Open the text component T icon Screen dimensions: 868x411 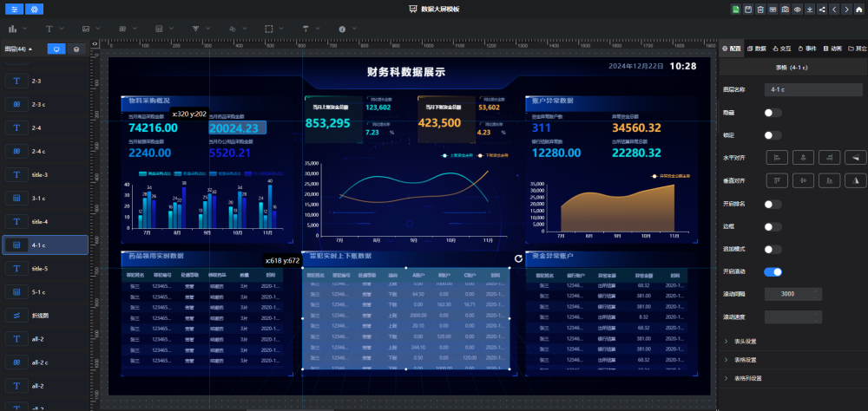tap(49, 29)
